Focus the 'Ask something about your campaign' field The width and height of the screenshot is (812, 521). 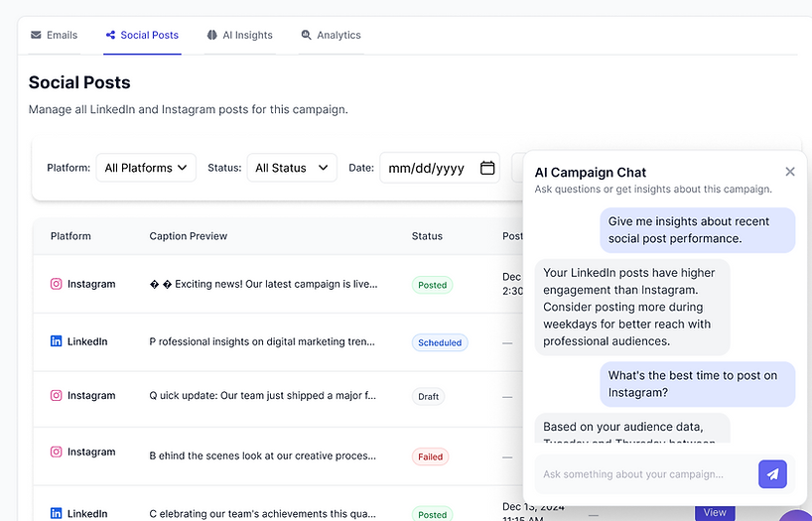643,474
